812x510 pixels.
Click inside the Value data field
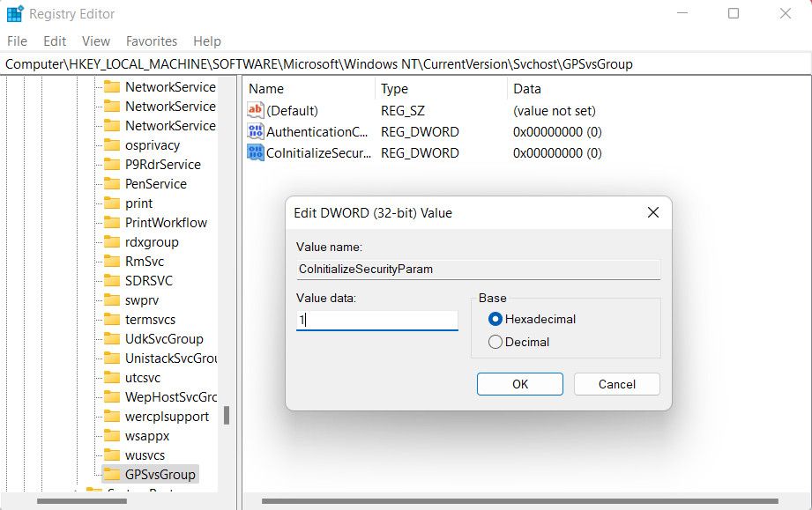[376, 319]
